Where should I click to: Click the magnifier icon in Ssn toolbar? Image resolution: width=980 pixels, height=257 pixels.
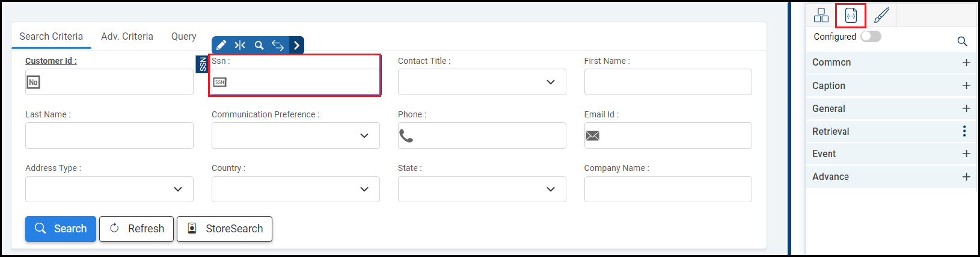tap(259, 45)
